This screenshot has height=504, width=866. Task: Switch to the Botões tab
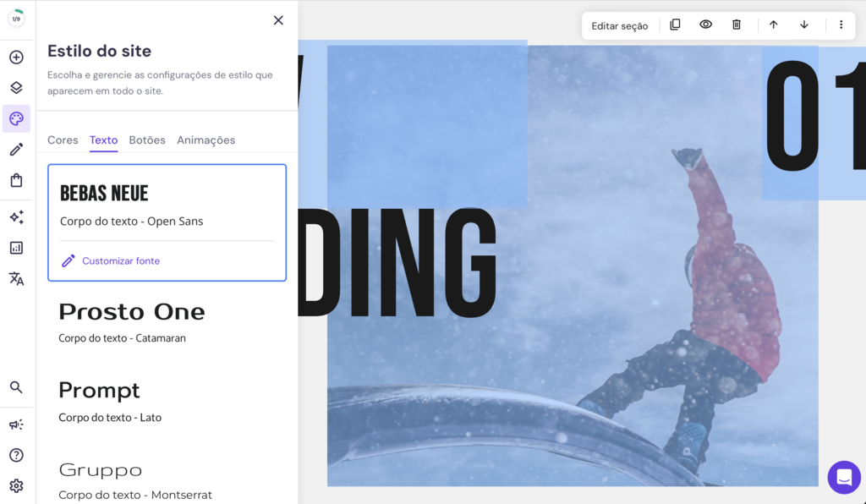(x=147, y=140)
